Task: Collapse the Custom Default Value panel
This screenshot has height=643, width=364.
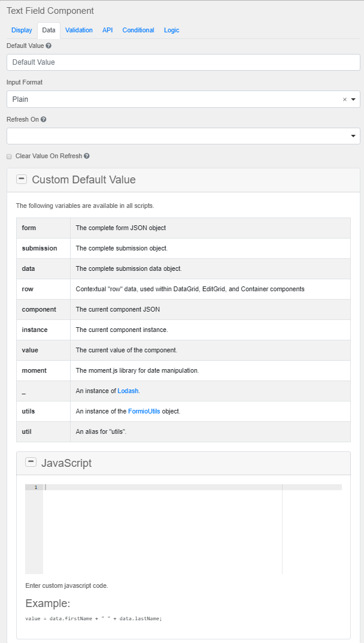Action: 22,179
